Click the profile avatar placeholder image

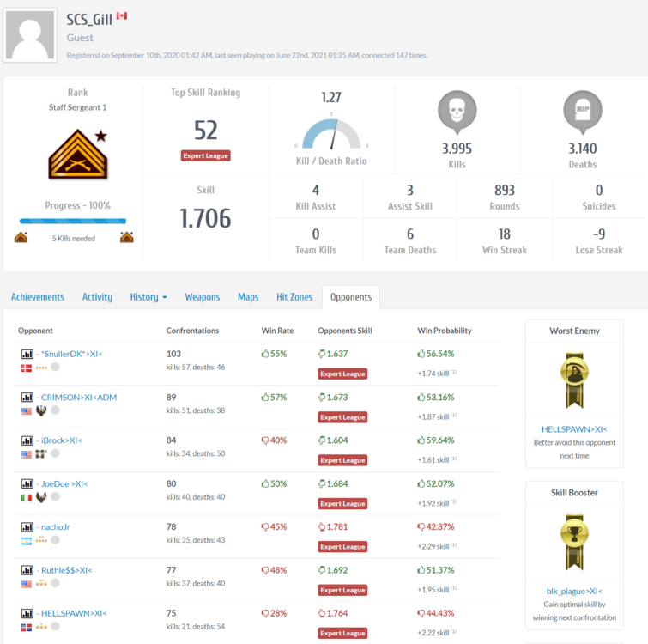[x=33, y=36]
